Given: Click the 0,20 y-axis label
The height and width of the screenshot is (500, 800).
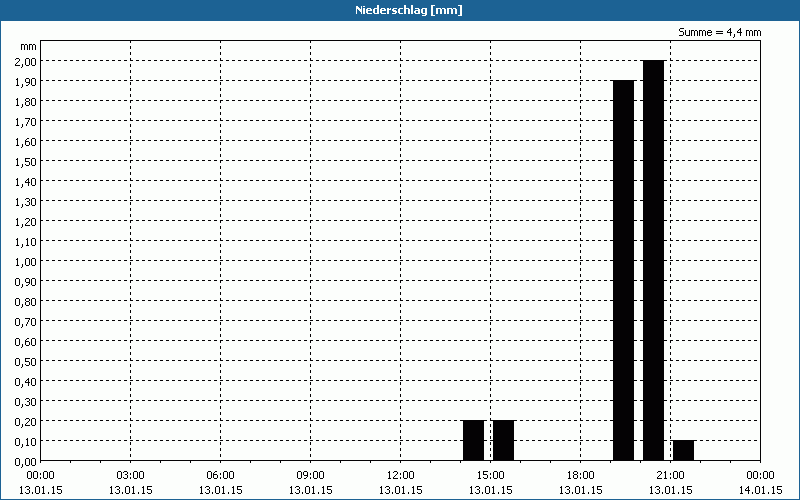Looking at the screenshot, I should [28, 421].
